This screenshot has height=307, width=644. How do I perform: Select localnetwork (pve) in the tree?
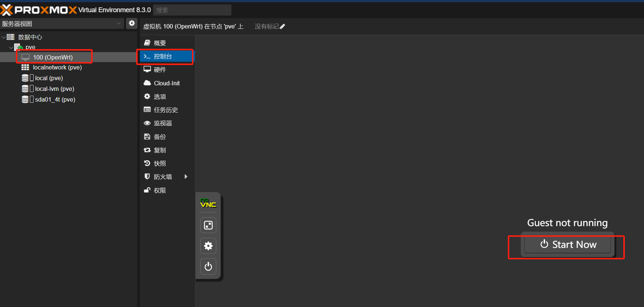tap(57, 67)
